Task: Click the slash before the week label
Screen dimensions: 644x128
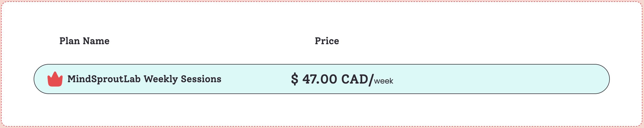Action: (x=371, y=80)
